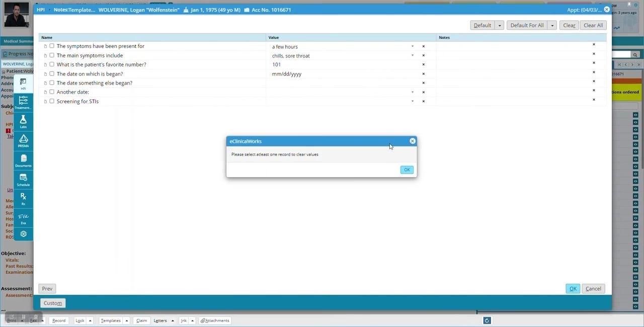
Task: Open the 'Screening for STIs' value dropdown
Action: [x=413, y=101]
